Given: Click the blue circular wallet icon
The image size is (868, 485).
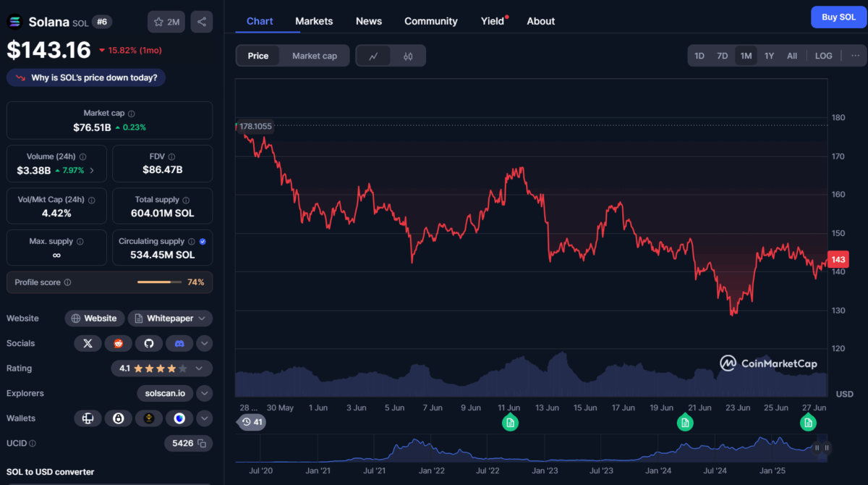Looking at the screenshot, I should point(179,418).
